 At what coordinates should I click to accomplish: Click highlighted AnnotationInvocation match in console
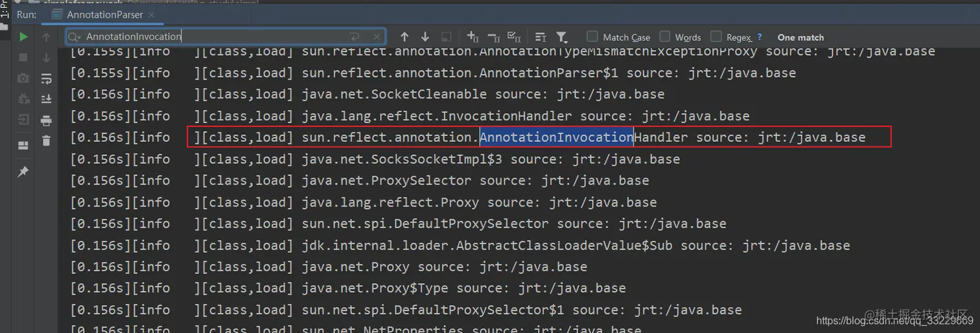556,137
